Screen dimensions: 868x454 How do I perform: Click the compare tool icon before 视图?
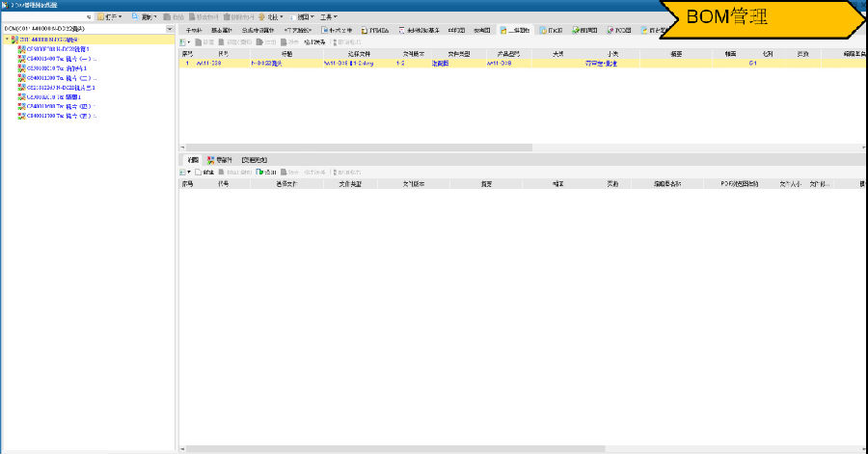[x=261, y=17]
